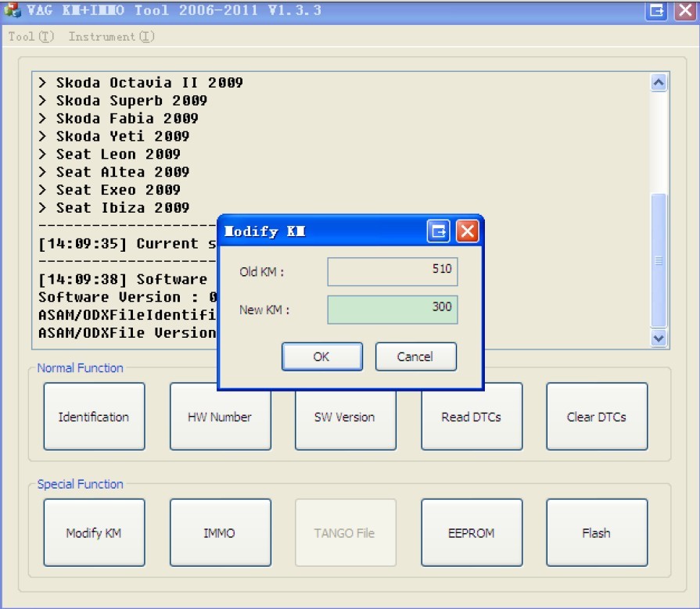Click the New KM : label

264,310
